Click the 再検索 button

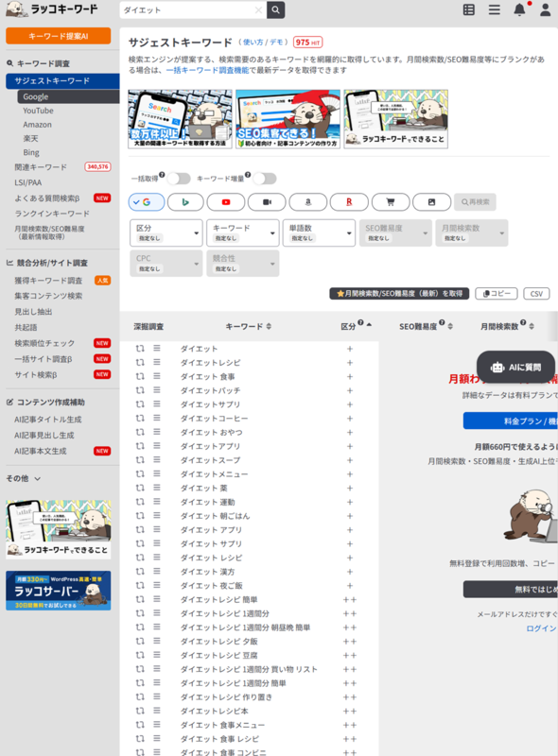pos(475,202)
